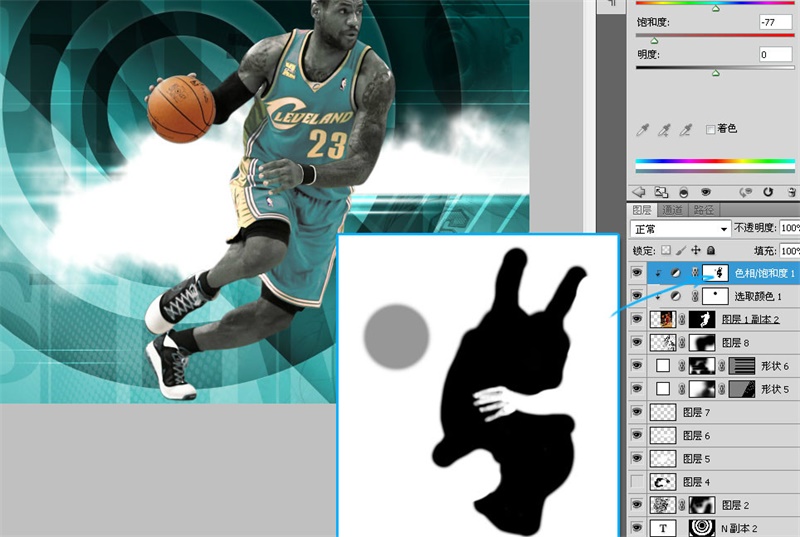Image resolution: width=800 pixels, height=537 pixels.
Task: Enable the 着色 (Colorize) checkbox
Action: [x=711, y=129]
